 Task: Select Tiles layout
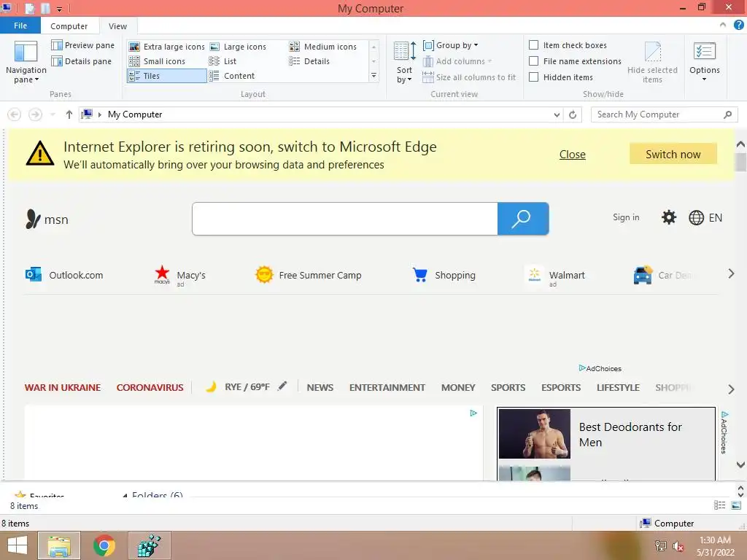(167, 76)
